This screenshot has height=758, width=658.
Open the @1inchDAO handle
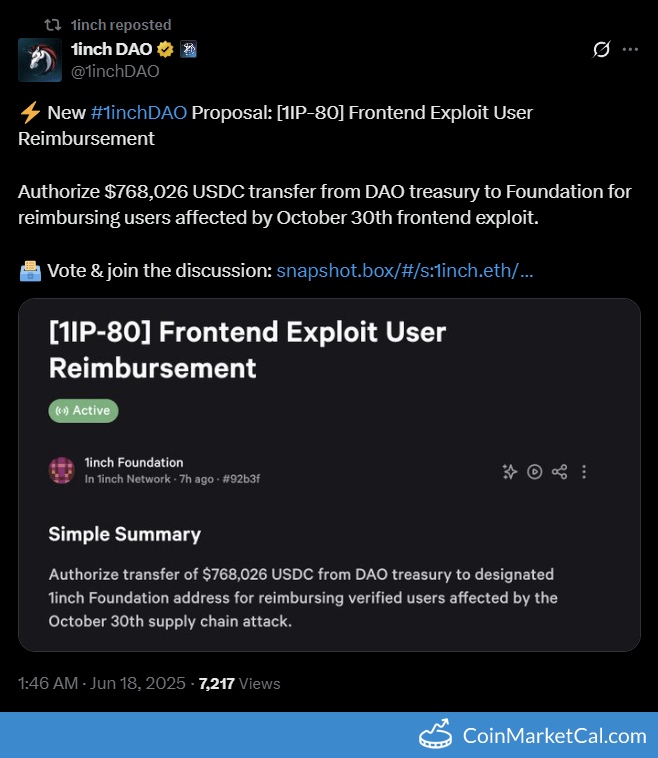pos(115,71)
